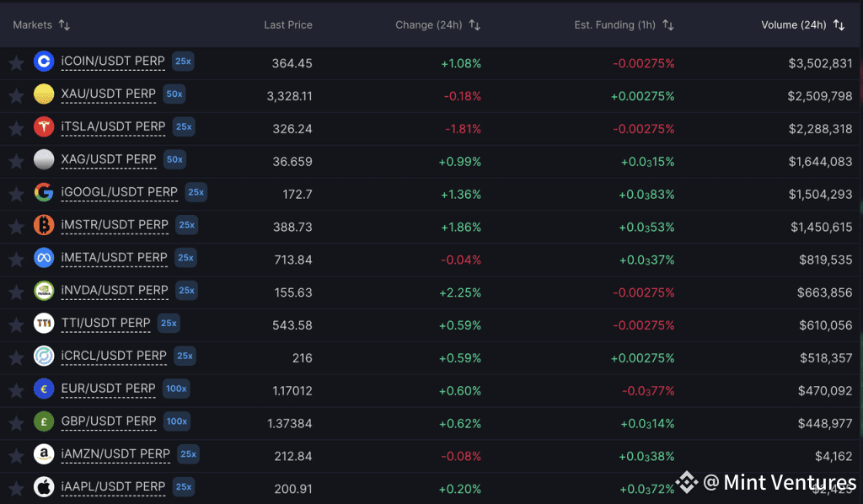Viewport: 863px width, 504px height.
Task: Click 25x leverage badge on iCOIN row
Action: 183,61
